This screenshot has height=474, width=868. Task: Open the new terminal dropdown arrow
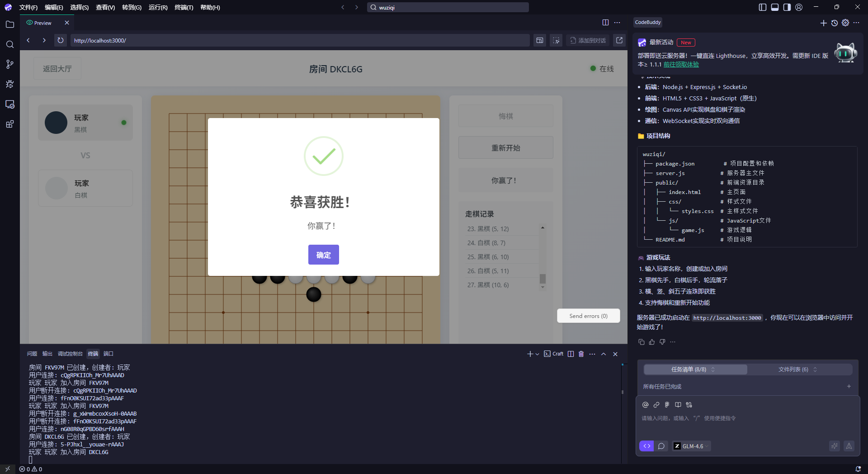[538, 354]
